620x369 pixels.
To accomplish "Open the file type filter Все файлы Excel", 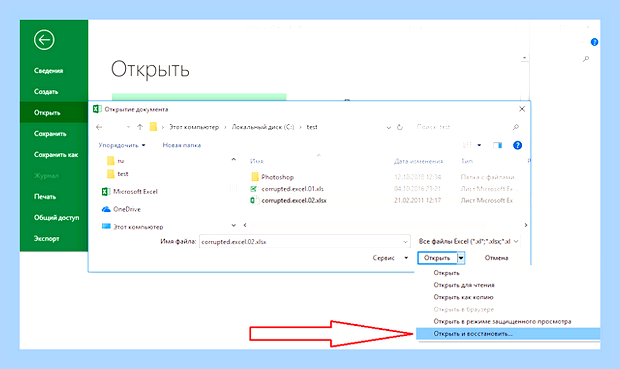I will 468,241.
